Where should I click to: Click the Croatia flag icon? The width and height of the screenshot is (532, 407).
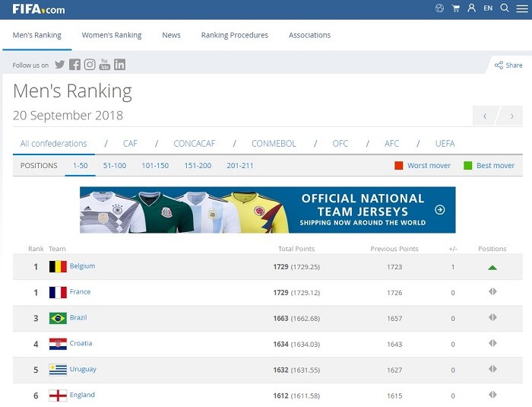pos(58,344)
